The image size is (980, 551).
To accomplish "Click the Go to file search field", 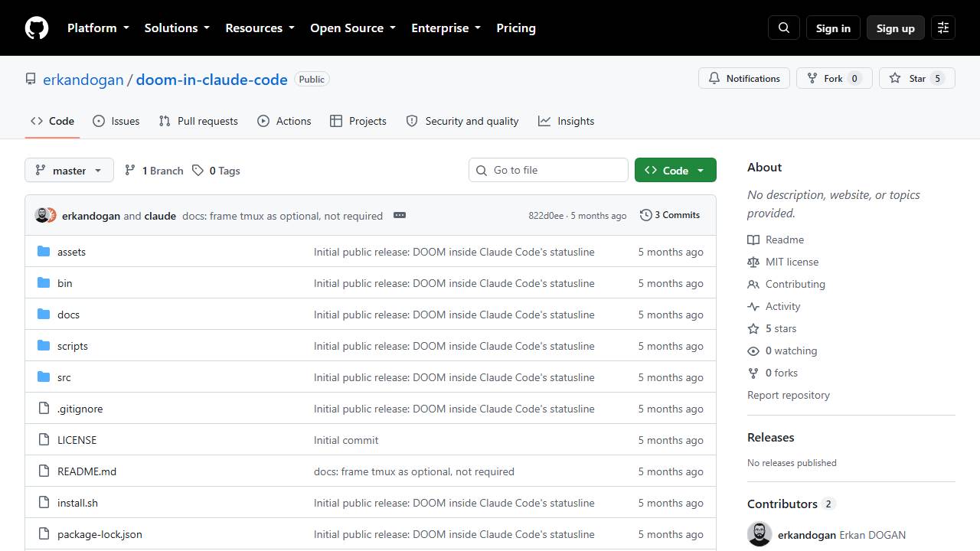I will tap(548, 170).
